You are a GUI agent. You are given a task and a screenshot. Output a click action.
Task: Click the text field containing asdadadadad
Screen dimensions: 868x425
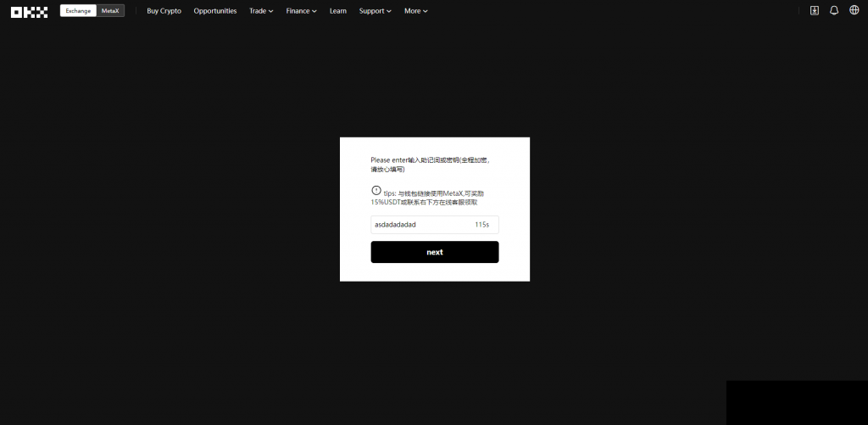coord(420,225)
